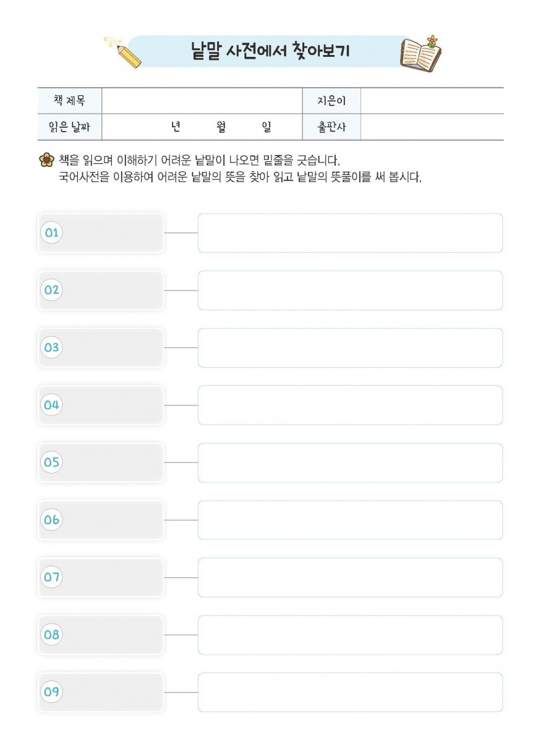538x756 pixels.
Task: Click the gray word box numbered 02
Action: [101, 291]
